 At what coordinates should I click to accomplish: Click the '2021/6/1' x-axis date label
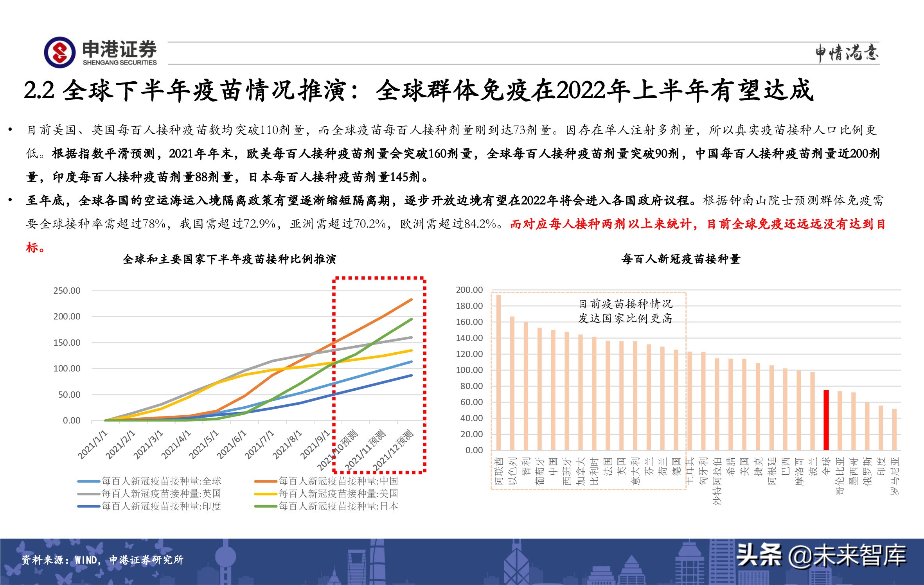click(x=231, y=444)
